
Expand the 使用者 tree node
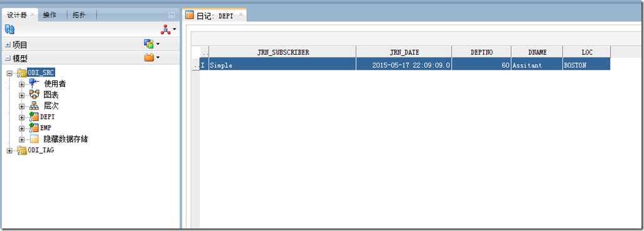click(x=22, y=84)
